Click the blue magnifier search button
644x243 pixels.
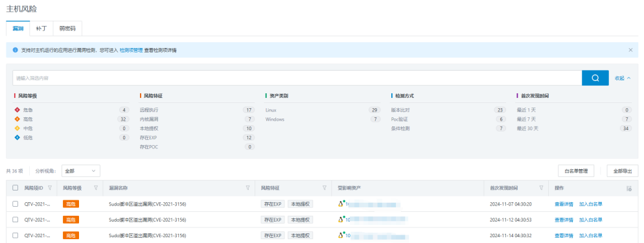595,78
